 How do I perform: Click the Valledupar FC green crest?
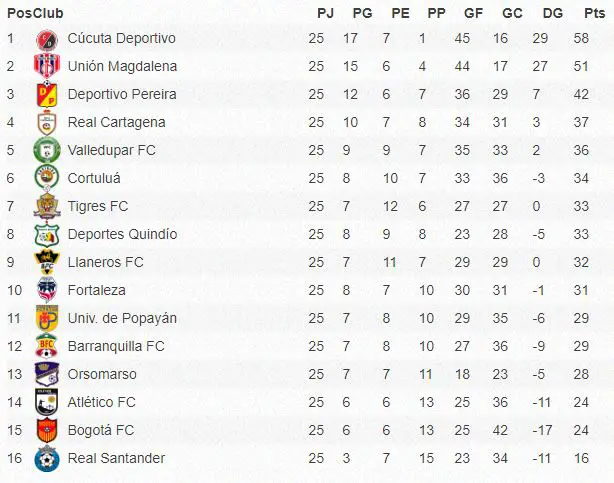(47, 150)
